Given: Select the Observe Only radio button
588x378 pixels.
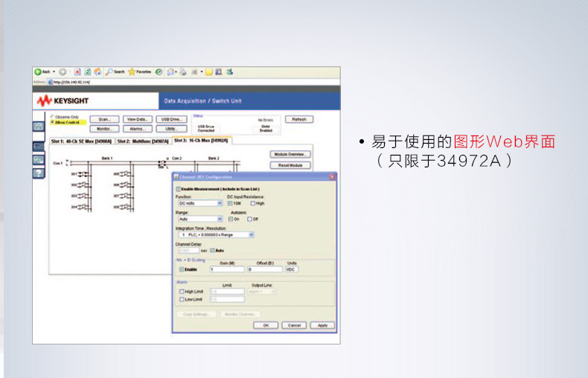Looking at the screenshot, I should (51, 117).
